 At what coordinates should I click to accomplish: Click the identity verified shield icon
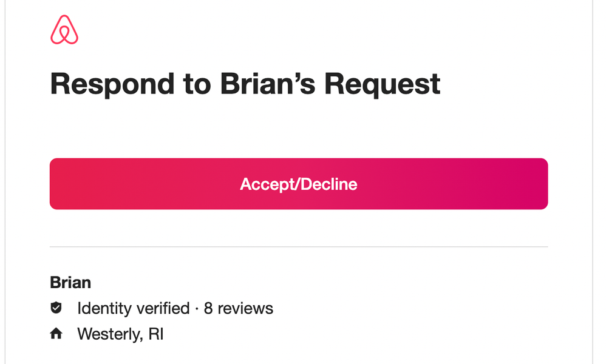point(56,308)
